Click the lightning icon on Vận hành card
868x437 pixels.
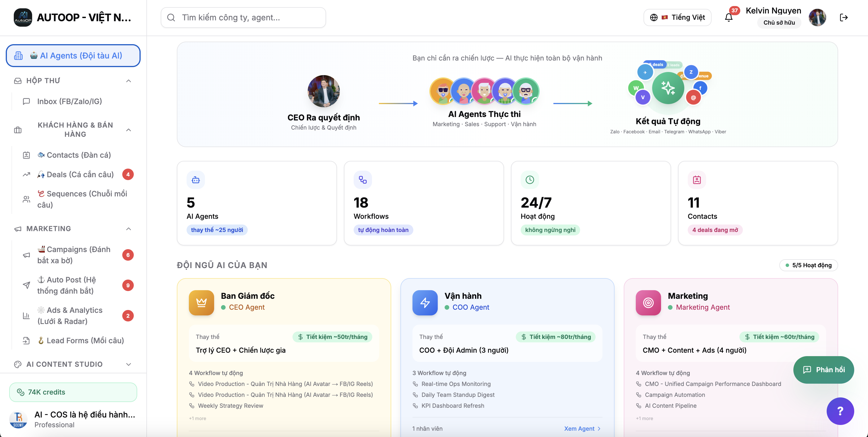(425, 302)
